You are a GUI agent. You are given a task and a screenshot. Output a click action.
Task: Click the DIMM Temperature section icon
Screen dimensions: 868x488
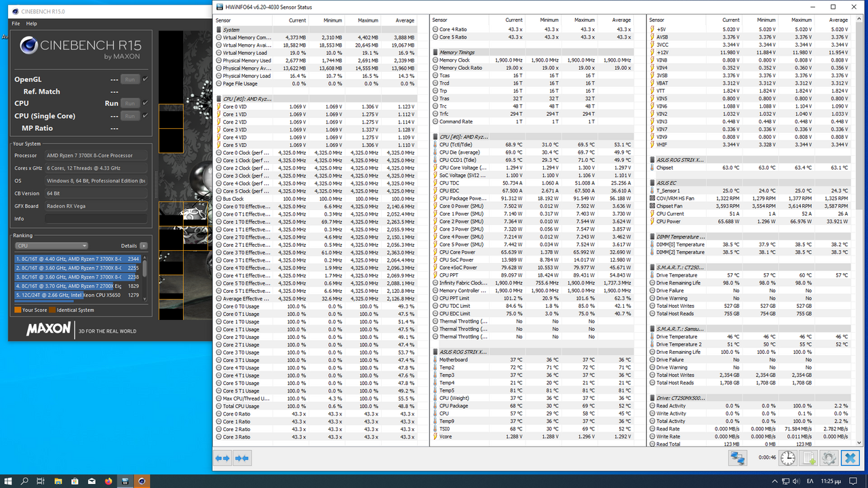(x=652, y=237)
